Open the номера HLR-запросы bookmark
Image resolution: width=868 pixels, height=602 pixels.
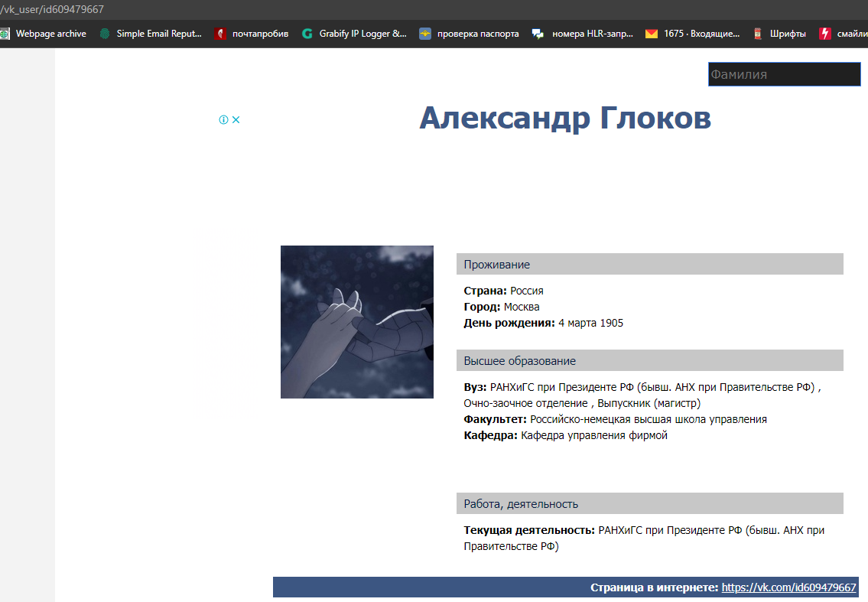(x=582, y=34)
